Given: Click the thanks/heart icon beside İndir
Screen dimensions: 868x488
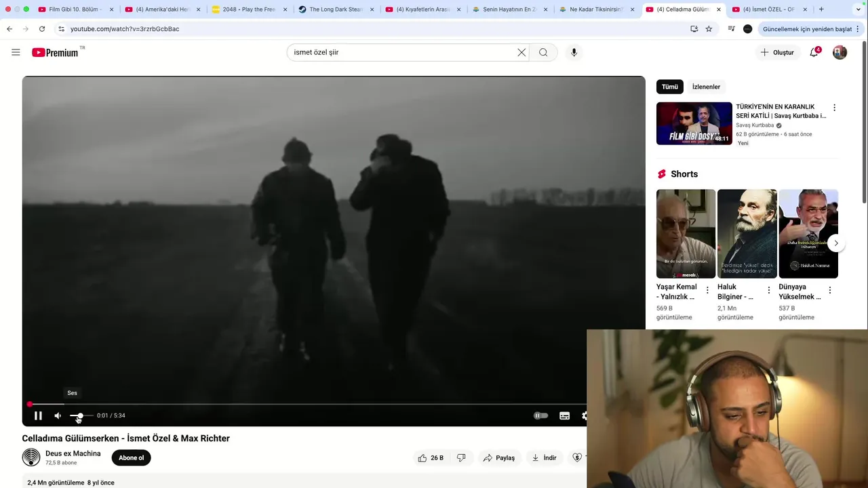Looking at the screenshot, I should coord(577,457).
